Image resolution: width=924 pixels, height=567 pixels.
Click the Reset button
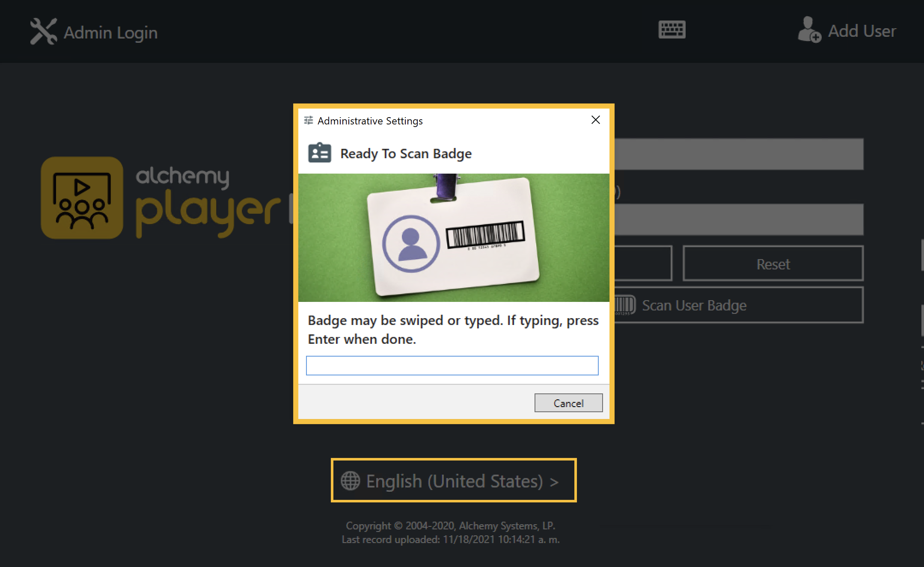pyautogui.click(x=773, y=264)
